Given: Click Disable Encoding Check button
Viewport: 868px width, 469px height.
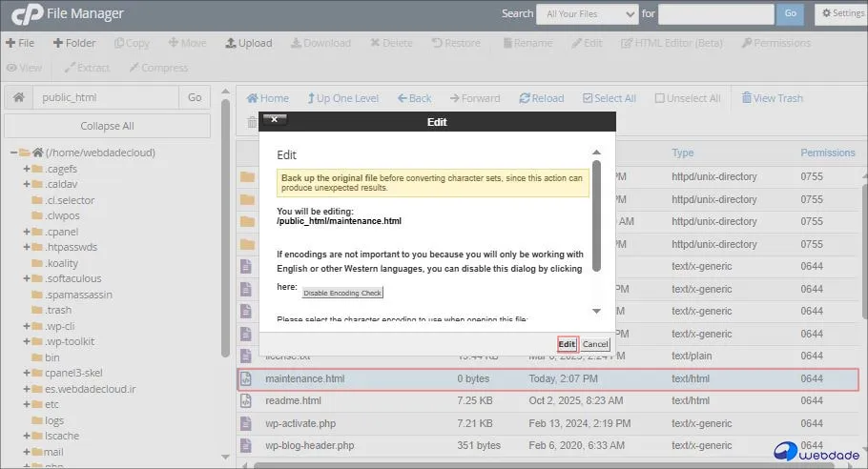Looking at the screenshot, I should (342, 293).
